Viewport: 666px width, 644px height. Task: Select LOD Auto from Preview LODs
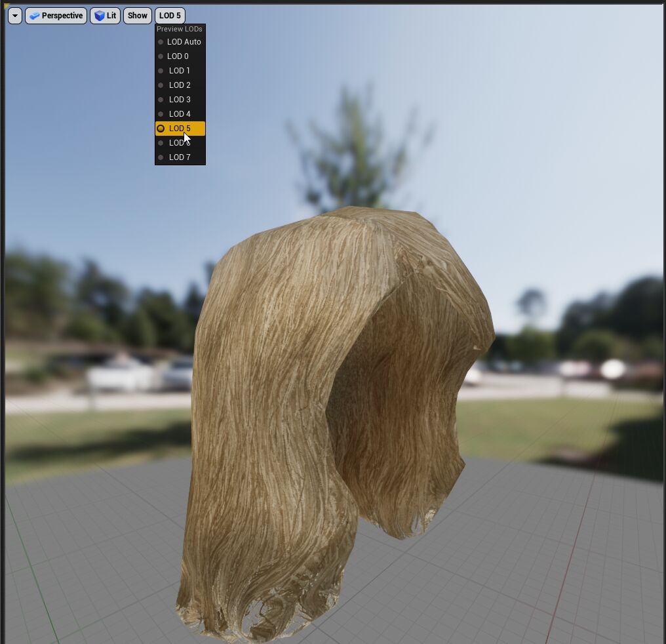point(184,41)
